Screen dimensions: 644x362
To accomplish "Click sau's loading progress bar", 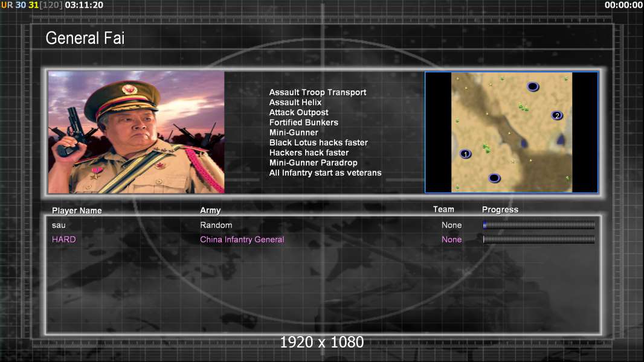I will pos(539,224).
